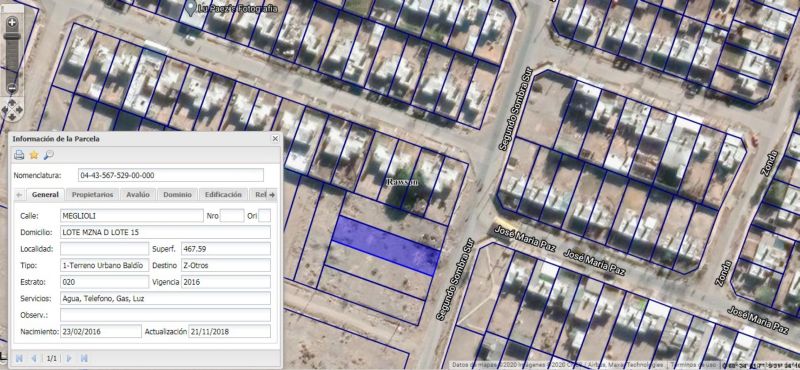The image size is (800, 370).
Task: Open the Propietarios tab
Action: [x=92, y=194]
